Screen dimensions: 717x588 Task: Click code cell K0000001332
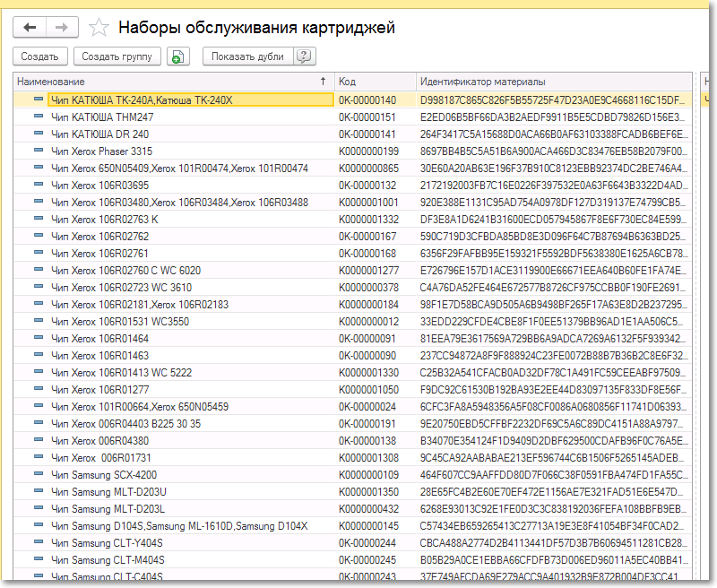point(368,219)
